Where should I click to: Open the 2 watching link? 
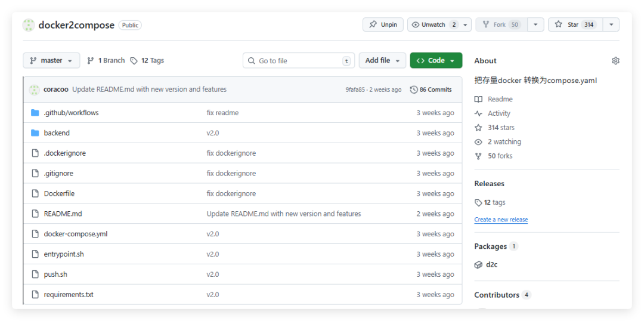coord(498,142)
